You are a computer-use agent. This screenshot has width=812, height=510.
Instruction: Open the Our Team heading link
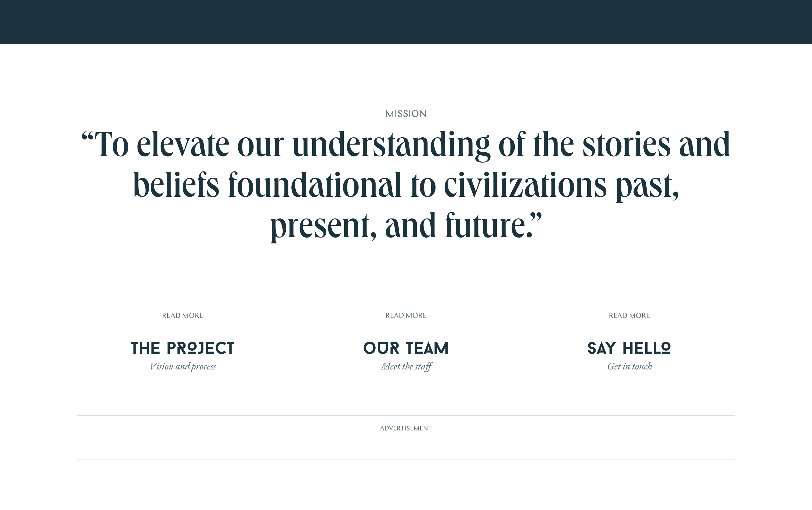[406, 348]
